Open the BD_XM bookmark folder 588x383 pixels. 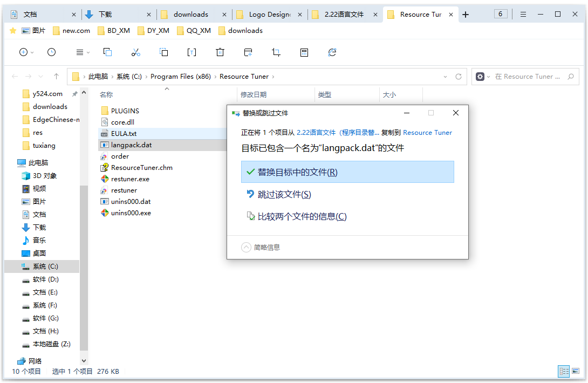pos(114,31)
